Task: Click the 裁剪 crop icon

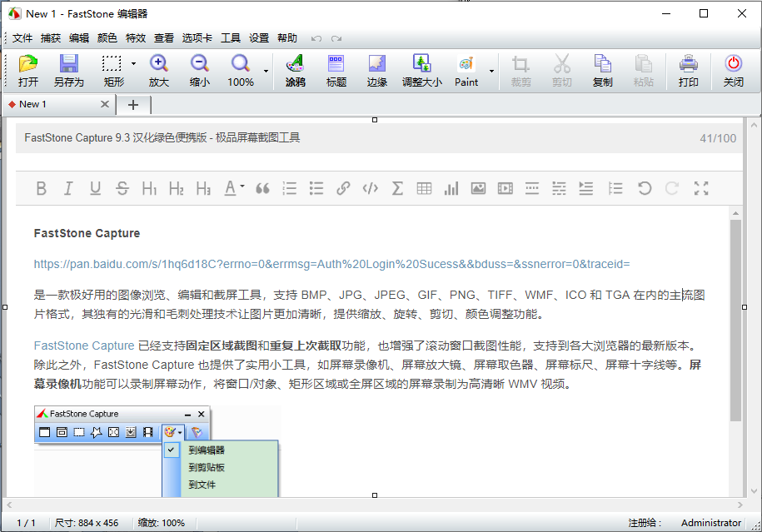Action: coord(521,71)
